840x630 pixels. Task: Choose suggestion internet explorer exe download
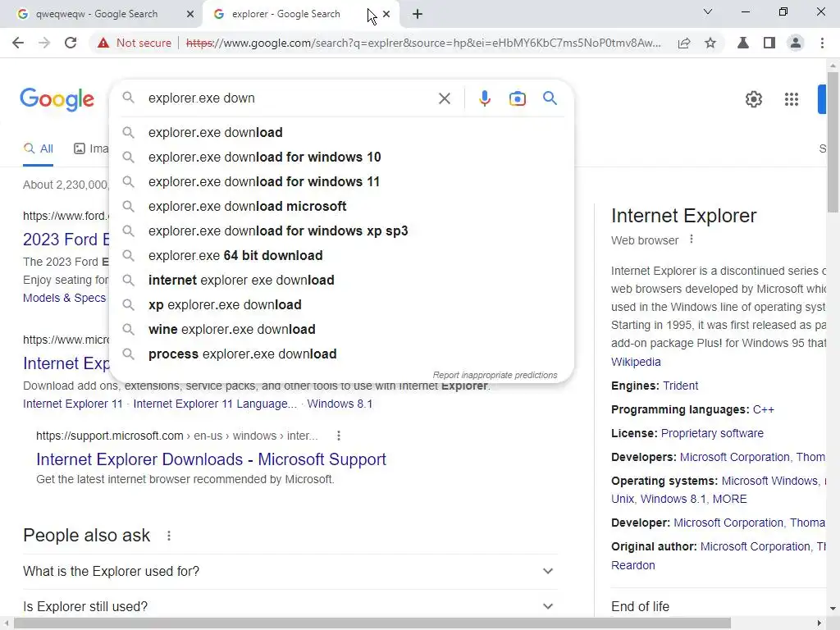[341, 281]
